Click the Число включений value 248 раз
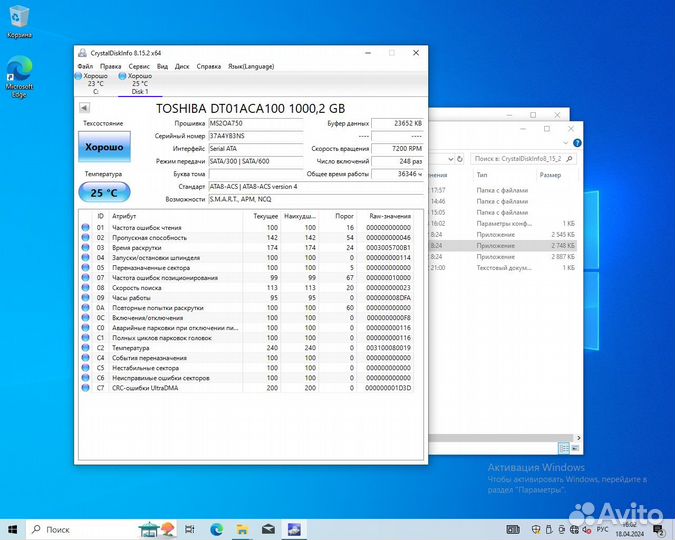Viewport: 675px width, 540px height. tap(398, 161)
